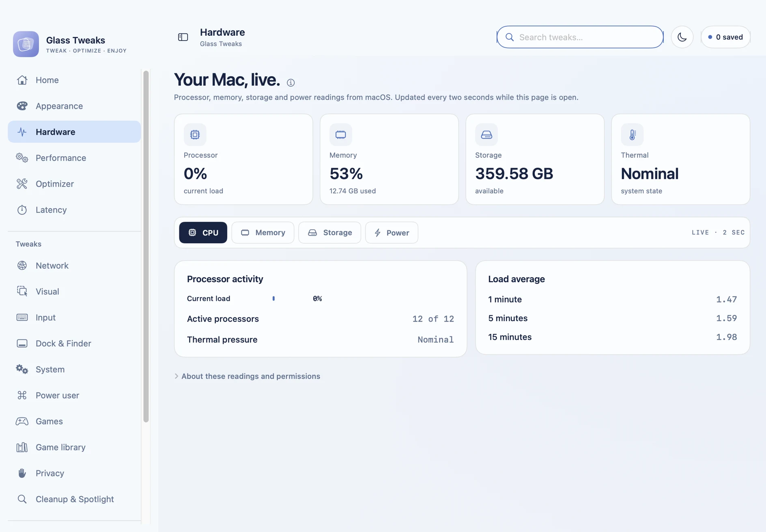The image size is (766, 532).
Task: Click the sidebar vertical scrollbar
Action: pos(146,247)
